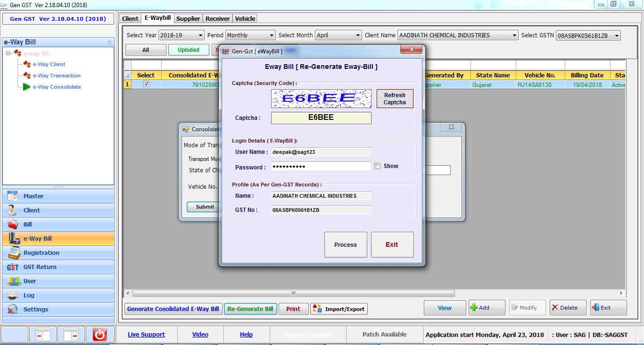Open the Client Name dropdown
The height and width of the screenshot is (345, 644).
tap(514, 35)
